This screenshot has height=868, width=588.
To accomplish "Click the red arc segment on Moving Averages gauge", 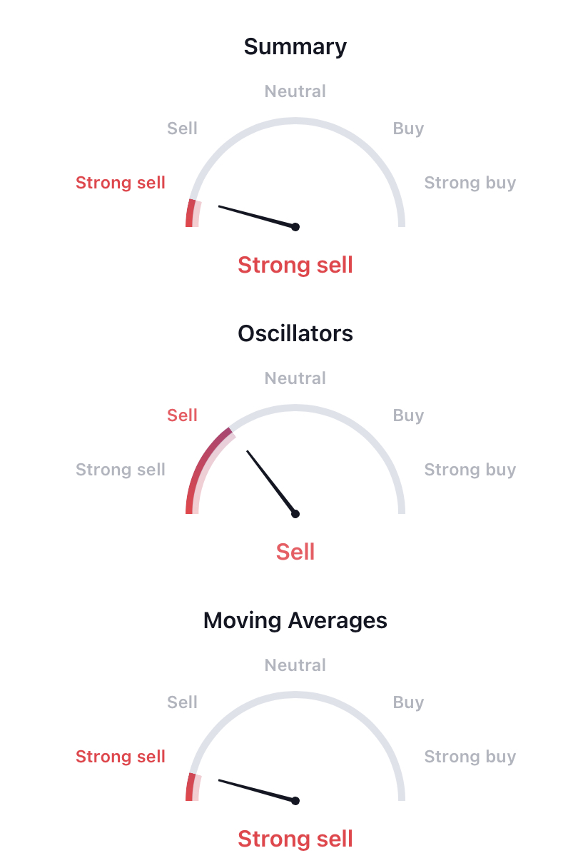I will (x=192, y=787).
